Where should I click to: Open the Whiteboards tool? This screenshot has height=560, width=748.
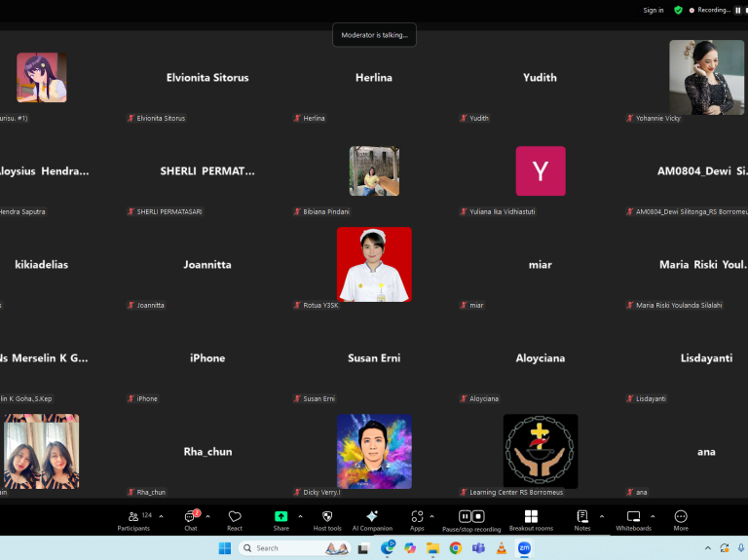point(633,520)
